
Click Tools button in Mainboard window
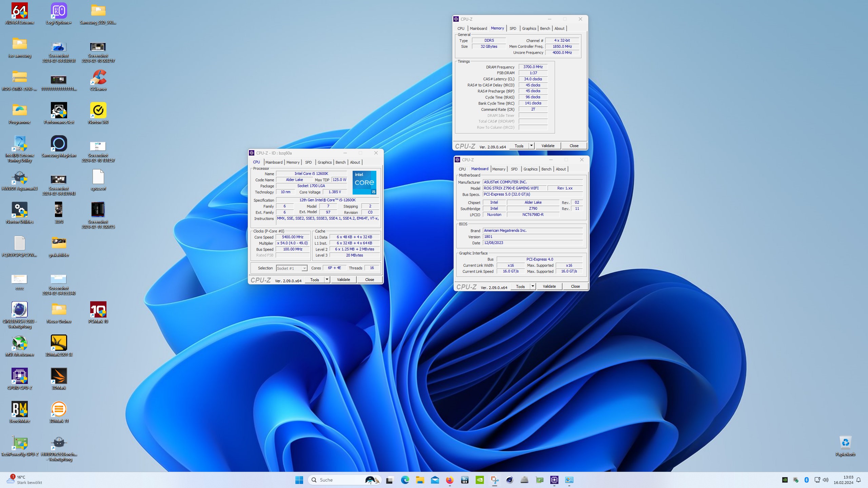click(x=520, y=286)
